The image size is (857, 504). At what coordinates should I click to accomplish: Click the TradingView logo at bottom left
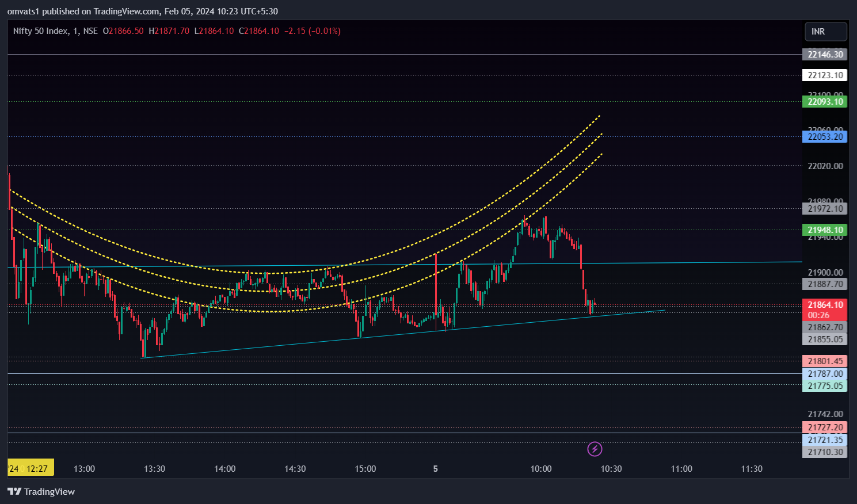point(41,491)
